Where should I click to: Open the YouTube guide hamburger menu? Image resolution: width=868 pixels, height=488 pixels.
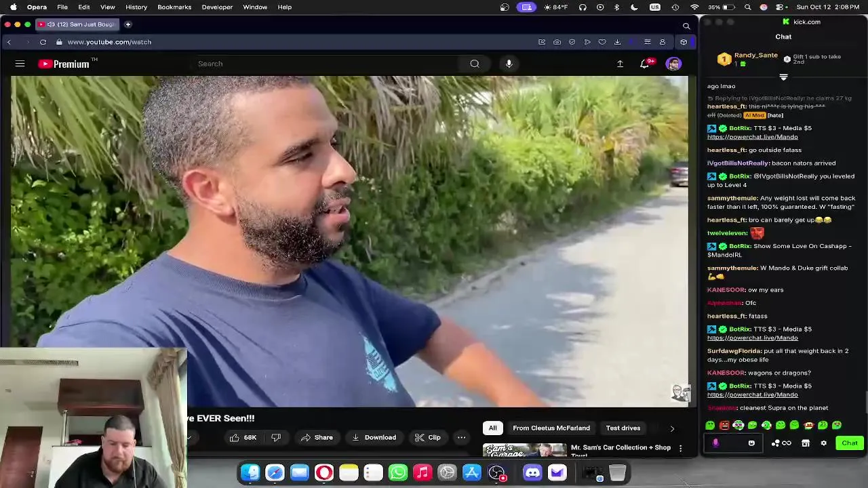click(x=20, y=64)
